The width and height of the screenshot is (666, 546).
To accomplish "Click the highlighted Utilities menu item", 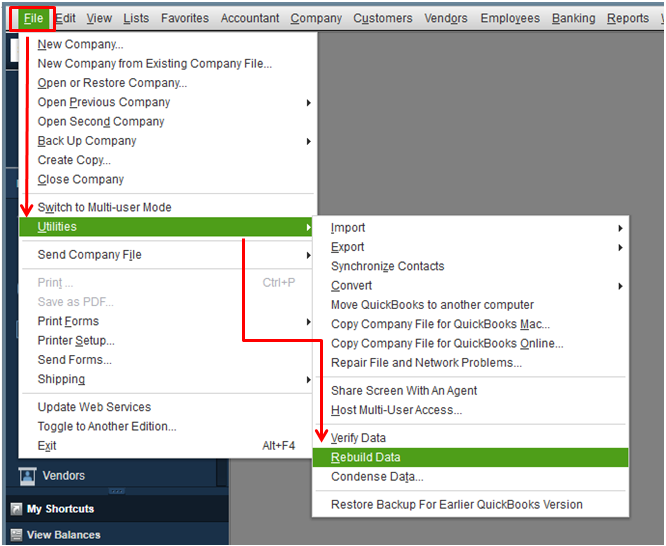I will pos(166,227).
